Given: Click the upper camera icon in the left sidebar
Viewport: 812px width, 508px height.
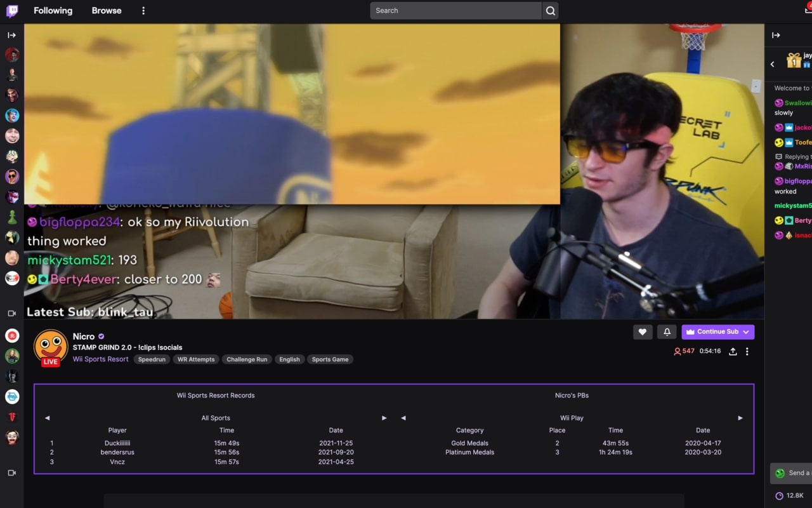Looking at the screenshot, I should coord(11,314).
